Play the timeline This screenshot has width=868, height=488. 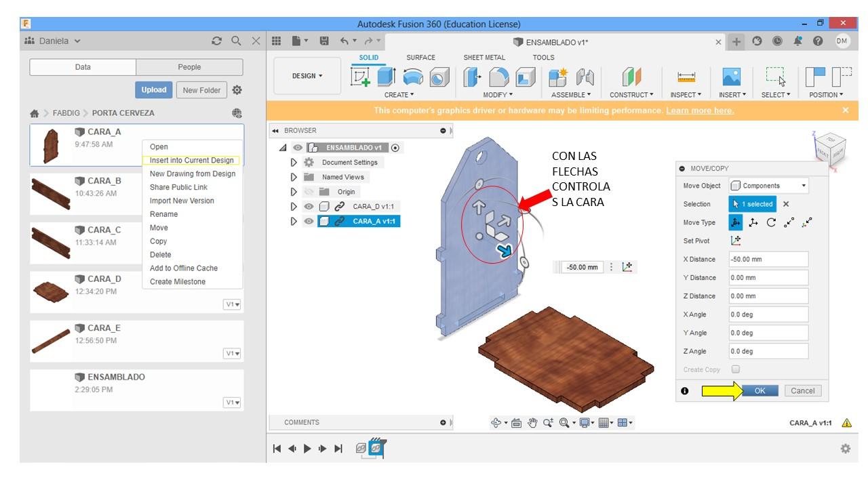click(x=307, y=448)
